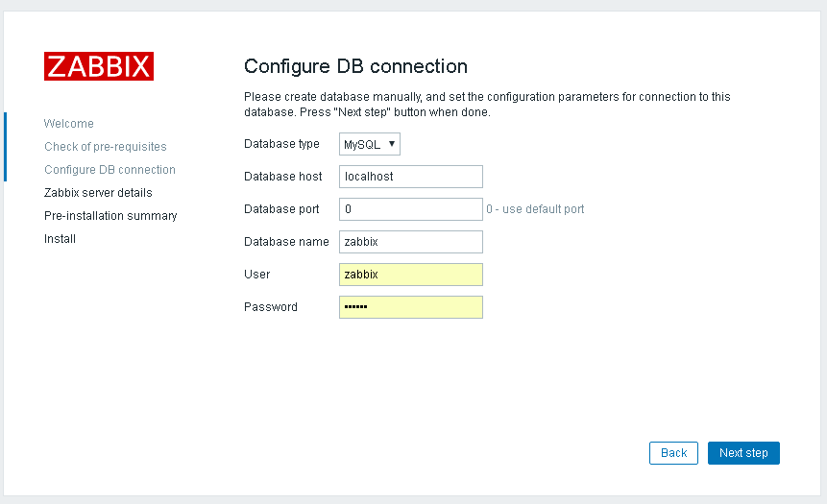Viewport: 827px width, 504px height.
Task: Focus the Password field
Action: click(410, 307)
